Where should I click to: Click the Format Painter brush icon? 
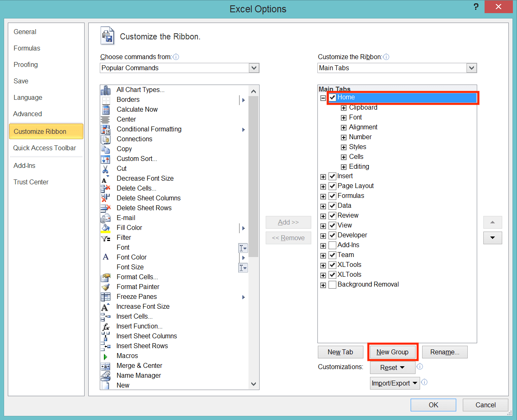click(x=106, y=287)
